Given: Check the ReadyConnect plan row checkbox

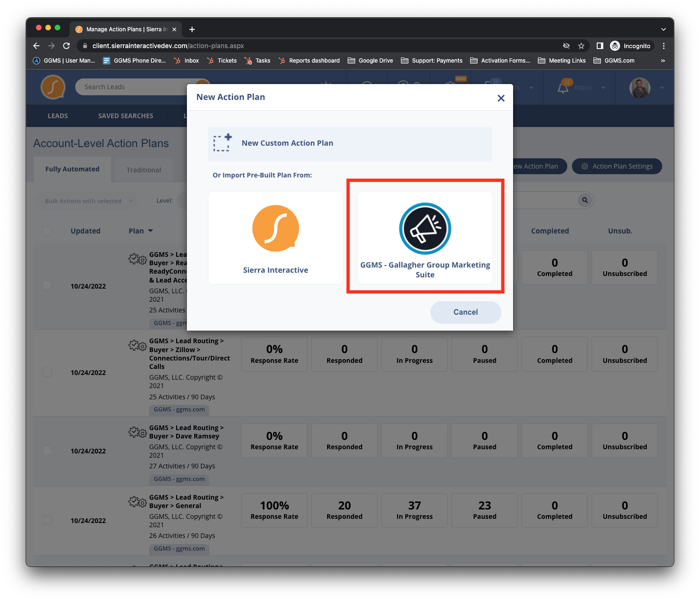Looking at the screenshot, I should point(47,285).
